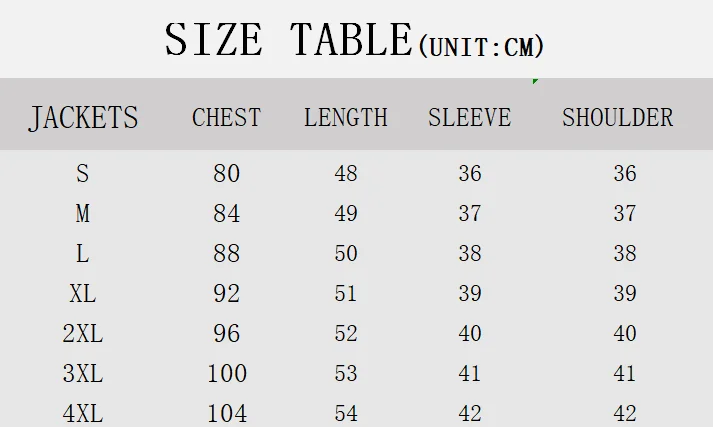
Task: Select the LENGTH column header
Action: [x=346, y=118]
